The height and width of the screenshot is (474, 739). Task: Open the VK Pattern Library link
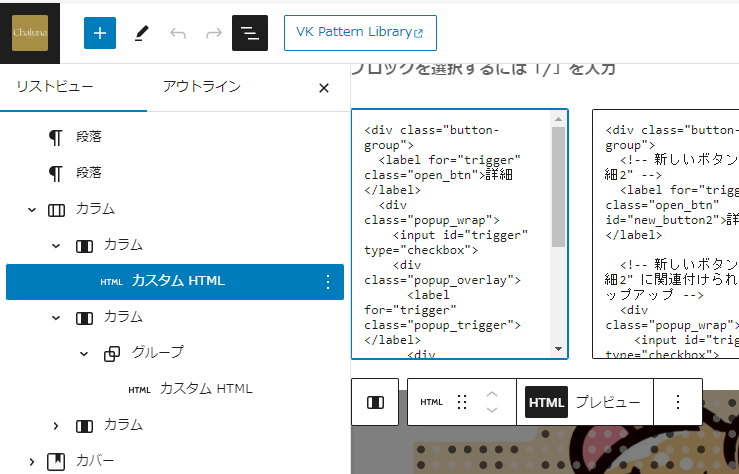point(360,33)
